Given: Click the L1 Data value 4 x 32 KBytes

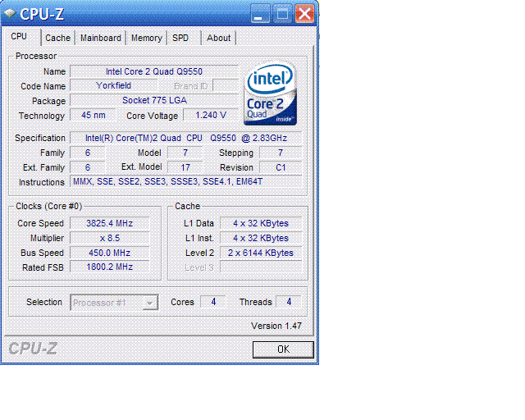Looking at the screenshot, I should pyautogui.click(x=261, y=223).
